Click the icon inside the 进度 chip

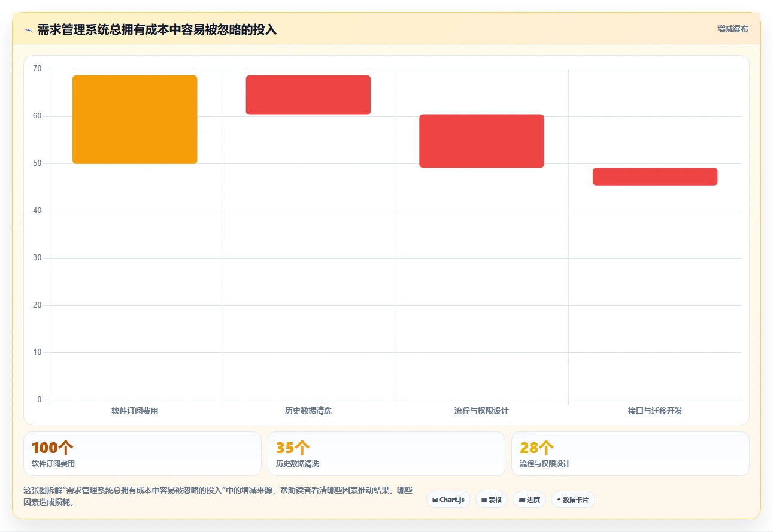[522, 500]
